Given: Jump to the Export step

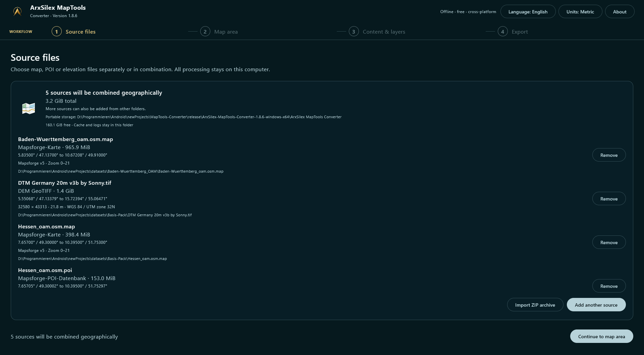Looking at the screenshot, I should click(x=513, y=32).
